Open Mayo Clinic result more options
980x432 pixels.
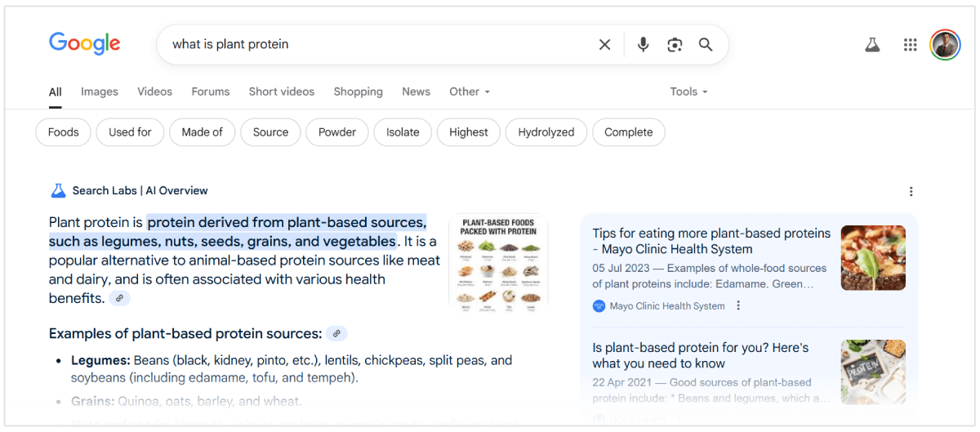(738, 306)
